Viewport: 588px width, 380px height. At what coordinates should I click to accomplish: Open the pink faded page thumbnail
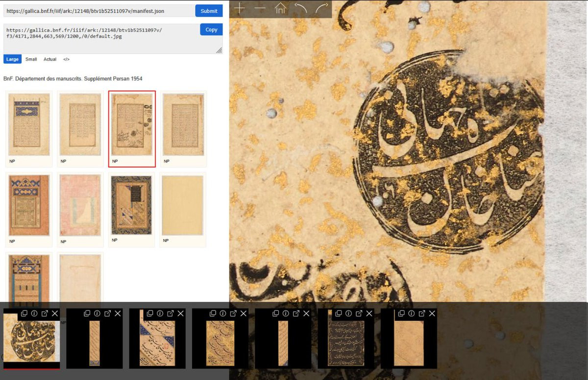click(80, 205)
